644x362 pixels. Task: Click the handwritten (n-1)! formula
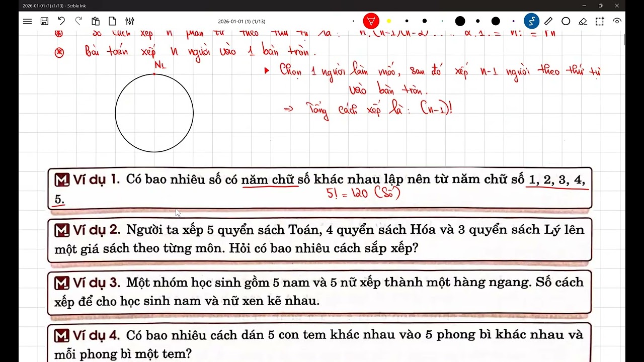(x=436, y=109)
